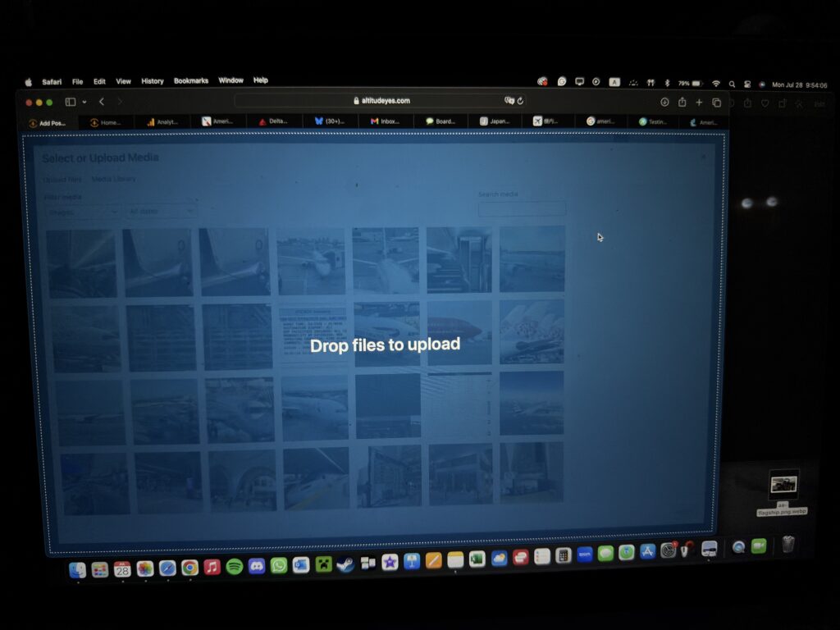Open the Edit menu

pos(99,81)
